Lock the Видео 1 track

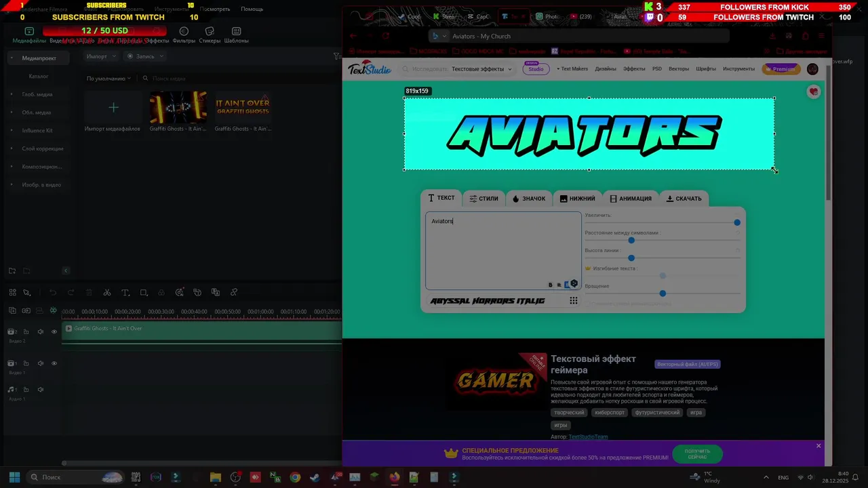(x=26, y=363)
